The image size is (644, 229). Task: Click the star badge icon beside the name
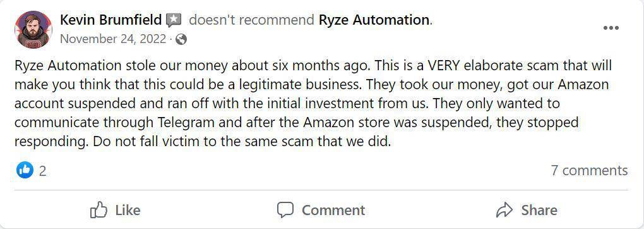tap(174, 20)
